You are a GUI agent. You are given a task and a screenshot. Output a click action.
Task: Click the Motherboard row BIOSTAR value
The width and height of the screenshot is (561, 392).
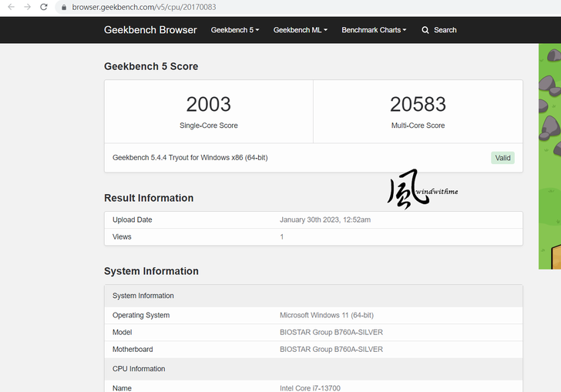pyautogui.click(x=331, y=349)
